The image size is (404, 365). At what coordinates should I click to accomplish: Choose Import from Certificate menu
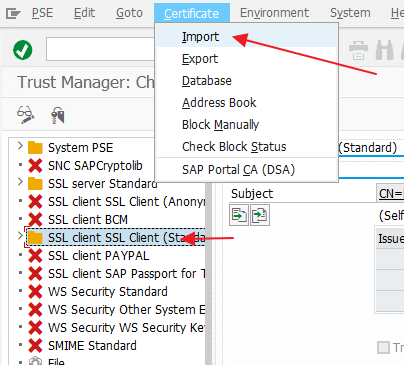click(x=246, y=36)
